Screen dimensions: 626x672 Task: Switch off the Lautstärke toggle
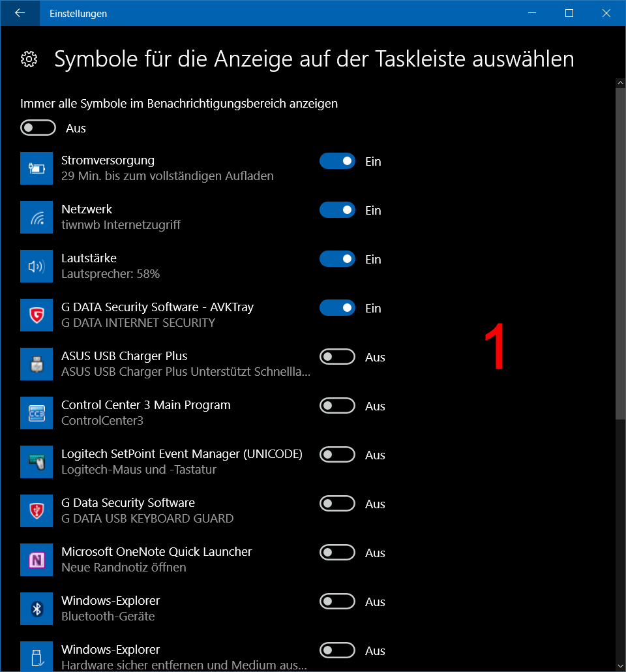click(337, 259)
